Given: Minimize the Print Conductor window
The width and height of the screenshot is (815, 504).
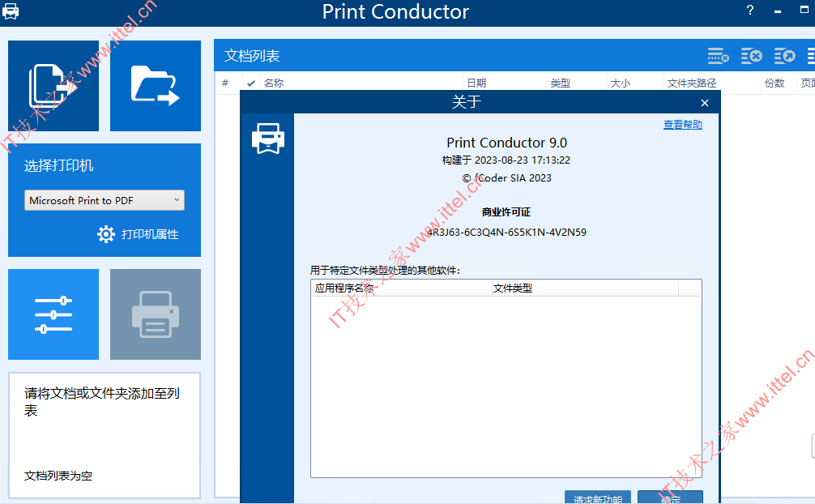Looking at the screenshot, I should (778, 11).
